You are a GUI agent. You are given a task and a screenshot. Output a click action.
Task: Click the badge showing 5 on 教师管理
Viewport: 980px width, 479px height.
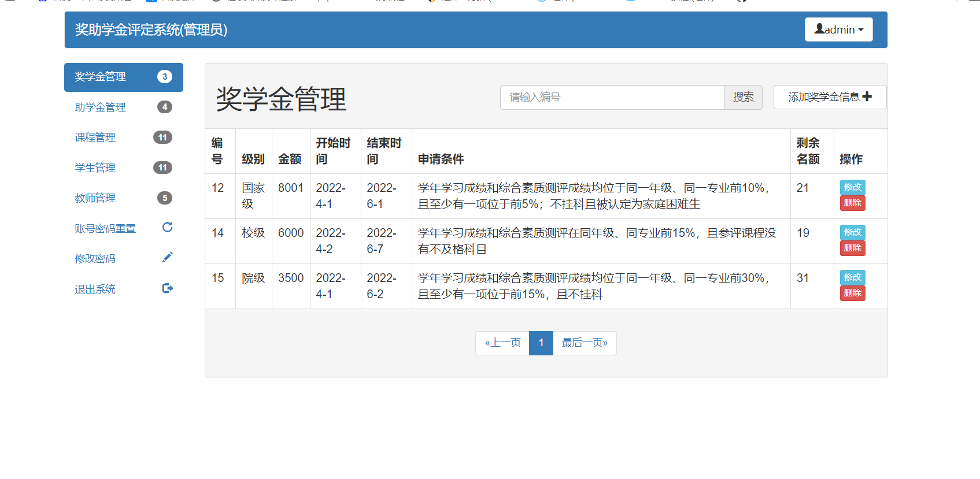tap(165, 198)
